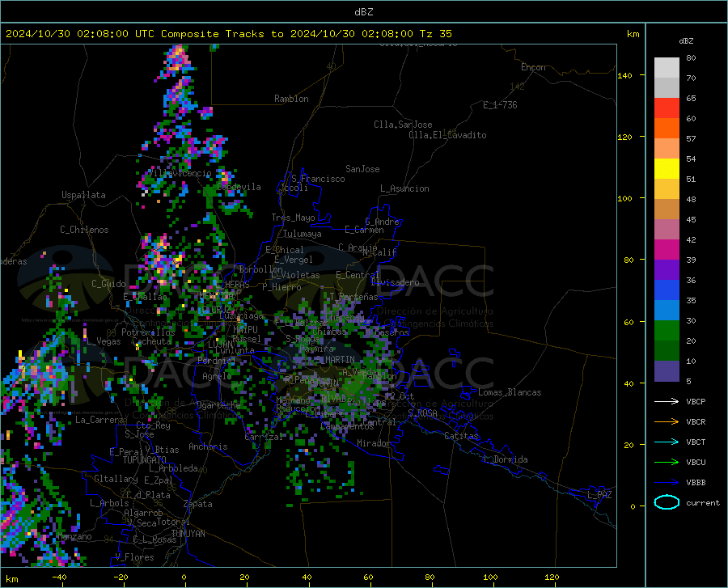Click the L_Asuncion map label
The image size is (728, 588).
pos(404,188)
